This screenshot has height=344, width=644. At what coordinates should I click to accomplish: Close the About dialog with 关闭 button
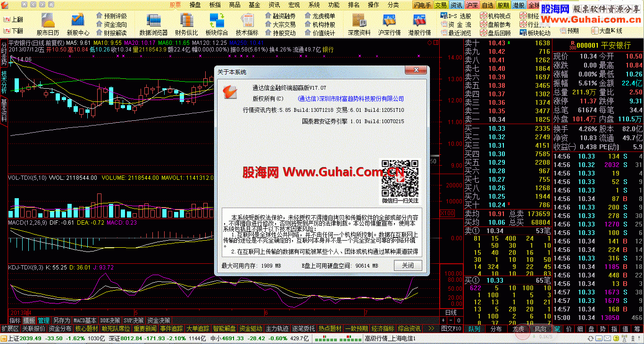(x=408, y=265)
